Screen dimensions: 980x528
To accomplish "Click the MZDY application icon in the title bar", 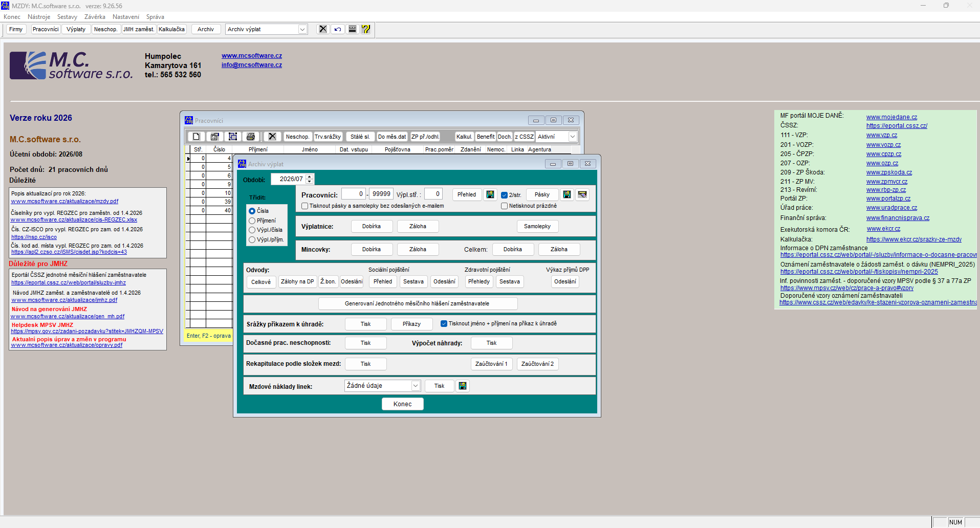I will click(x=5, y=6).
